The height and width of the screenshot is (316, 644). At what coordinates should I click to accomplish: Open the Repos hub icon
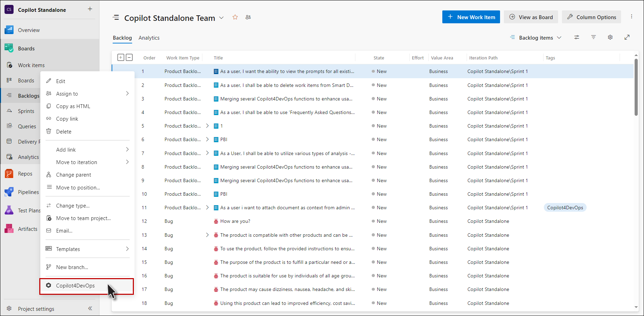tap(9, 173)
